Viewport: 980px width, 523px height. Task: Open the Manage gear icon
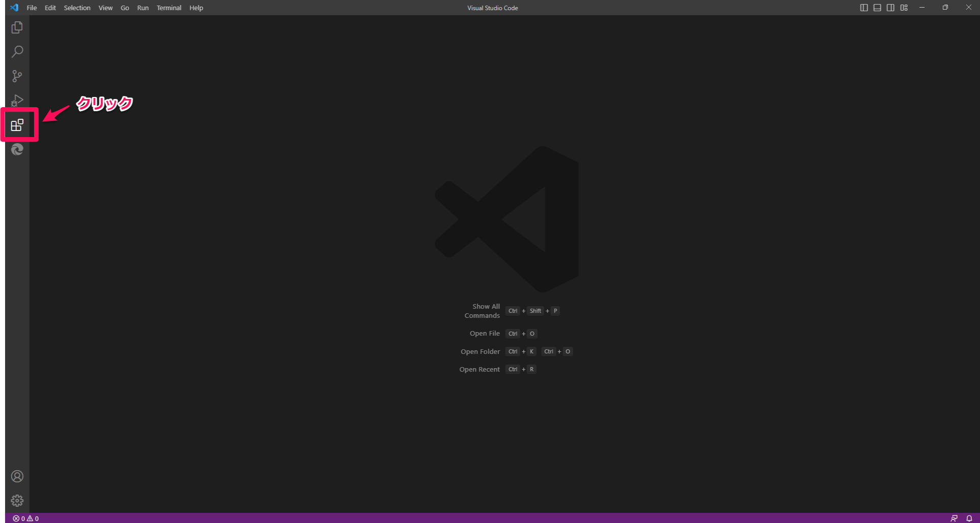coord(17,501)
